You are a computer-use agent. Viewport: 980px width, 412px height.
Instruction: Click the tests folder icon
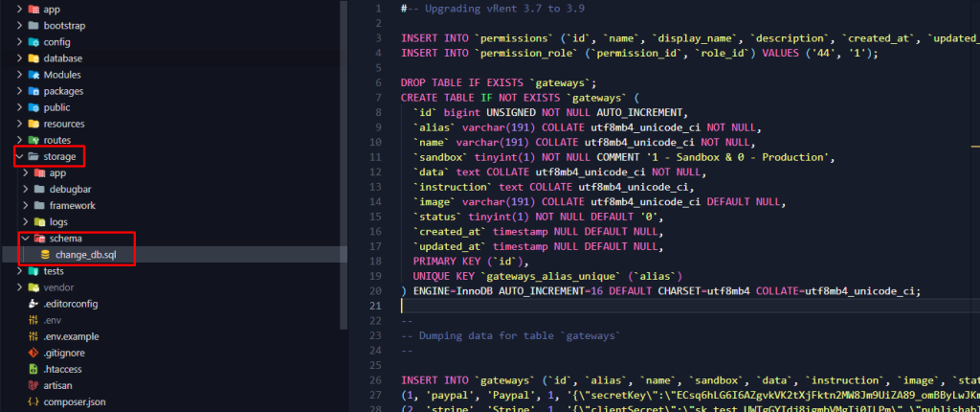[x=33, y=271]
